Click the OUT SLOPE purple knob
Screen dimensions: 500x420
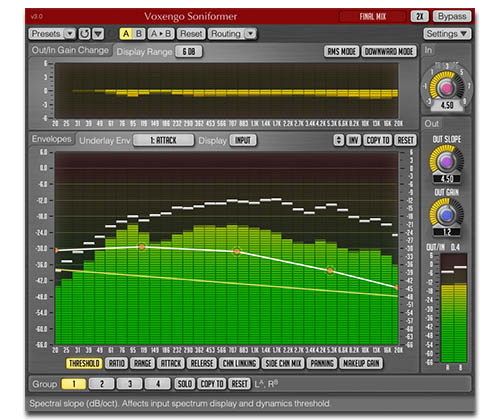tap(446, 162)
